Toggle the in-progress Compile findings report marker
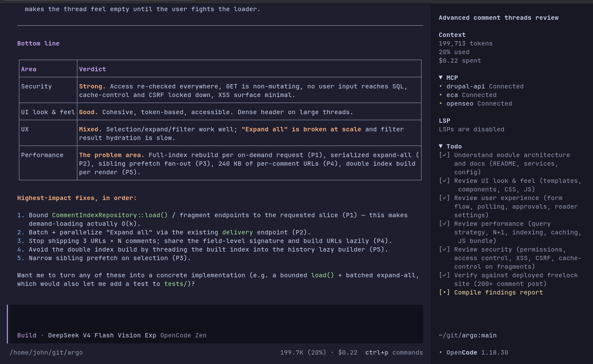 [444, 292]
